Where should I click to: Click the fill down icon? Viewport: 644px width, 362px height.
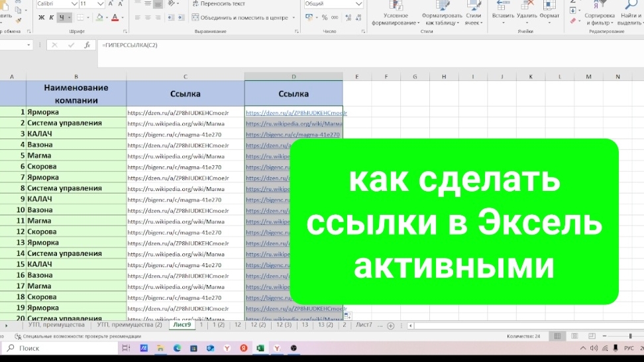573,11
